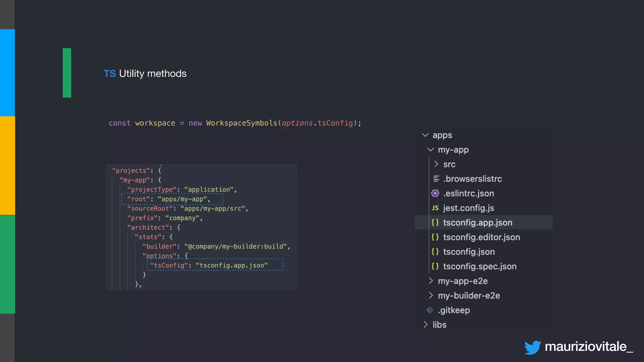
Task: Click the .eslintrc.json ESLint icon
Action: tap(435, 193)
